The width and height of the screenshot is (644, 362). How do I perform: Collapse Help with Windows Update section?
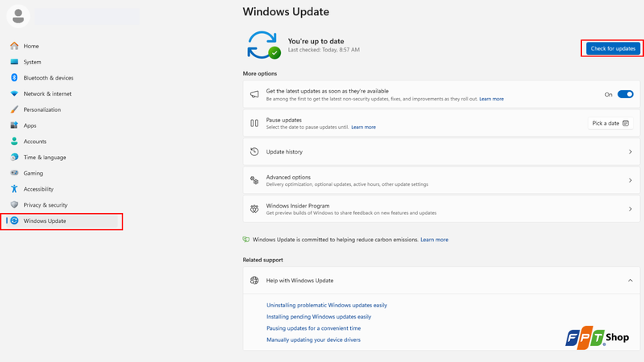point(630,280)
